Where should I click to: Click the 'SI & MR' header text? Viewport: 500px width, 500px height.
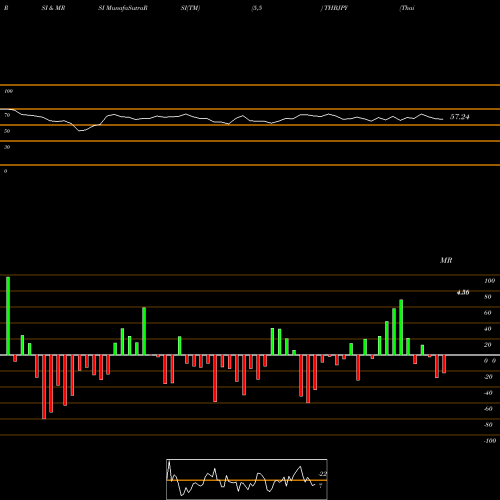coord(53,8)
